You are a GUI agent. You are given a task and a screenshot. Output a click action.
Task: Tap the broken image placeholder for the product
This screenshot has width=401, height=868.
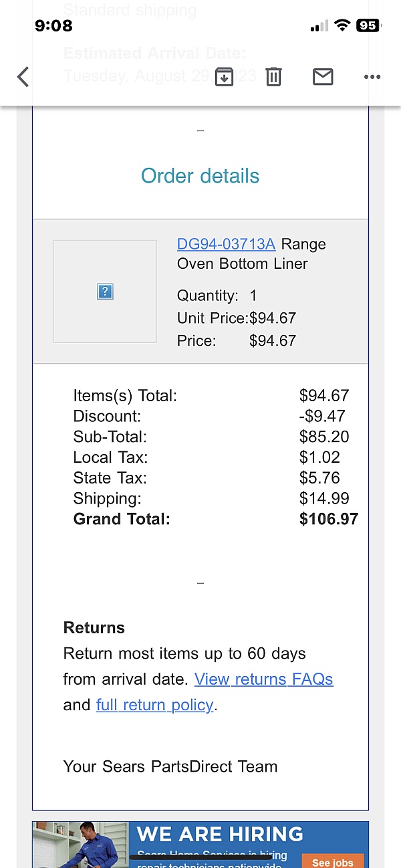coord(104,292)
